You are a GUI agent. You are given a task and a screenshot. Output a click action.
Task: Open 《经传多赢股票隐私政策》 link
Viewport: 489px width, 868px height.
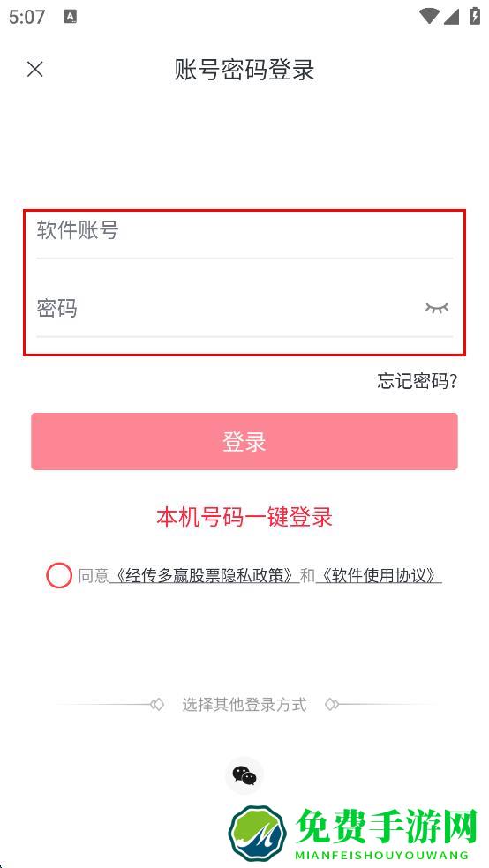tap(205, 576)
